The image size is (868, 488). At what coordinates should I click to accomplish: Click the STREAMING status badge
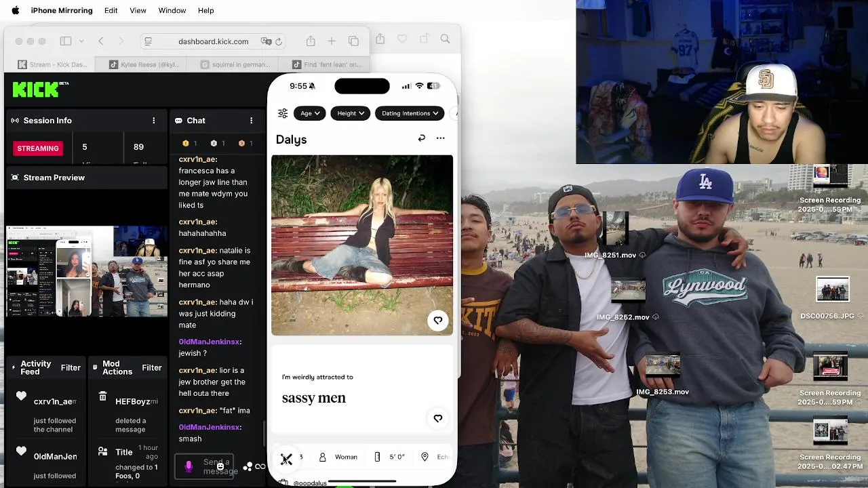(38, 148)
